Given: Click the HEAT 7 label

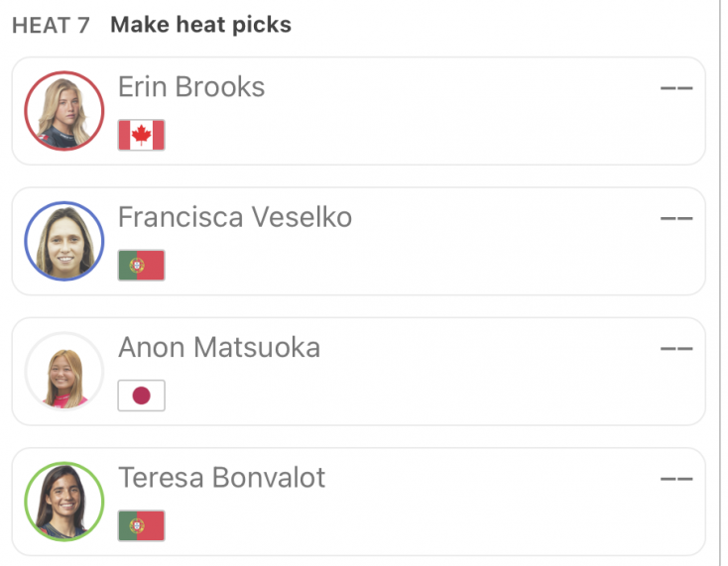Looking at the screenshot, I should pyautogui.click(x=51, y=25).
